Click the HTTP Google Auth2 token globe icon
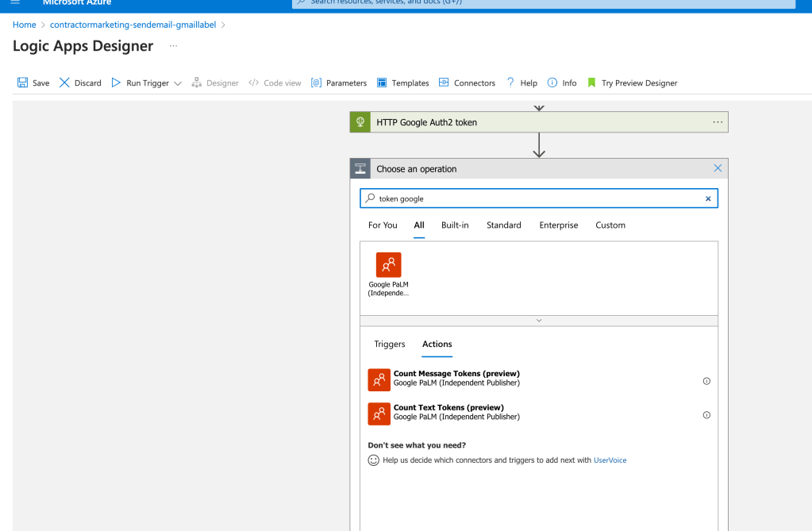 (x=360, y=122)
